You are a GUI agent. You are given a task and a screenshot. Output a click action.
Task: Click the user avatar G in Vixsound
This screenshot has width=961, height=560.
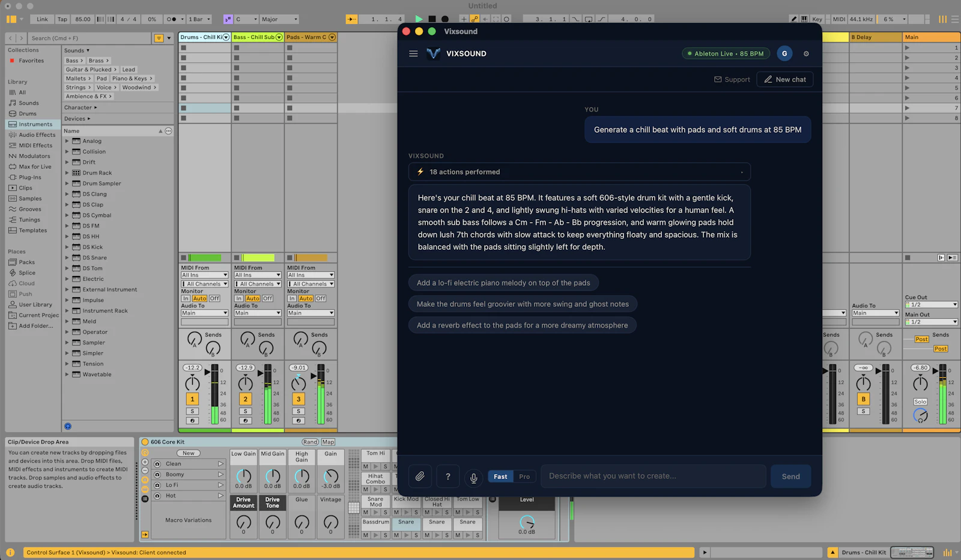pos(784,53)
